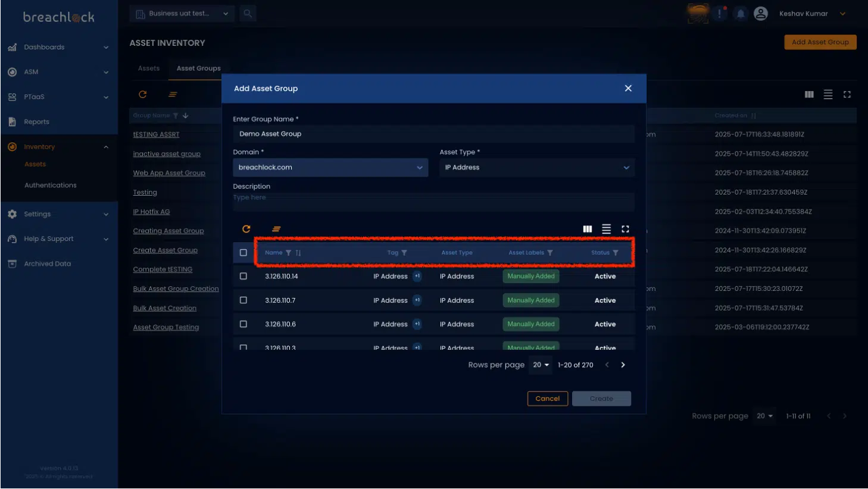Click the Description text field
Viewport: 868px width, 489px height.
(433, 202)
